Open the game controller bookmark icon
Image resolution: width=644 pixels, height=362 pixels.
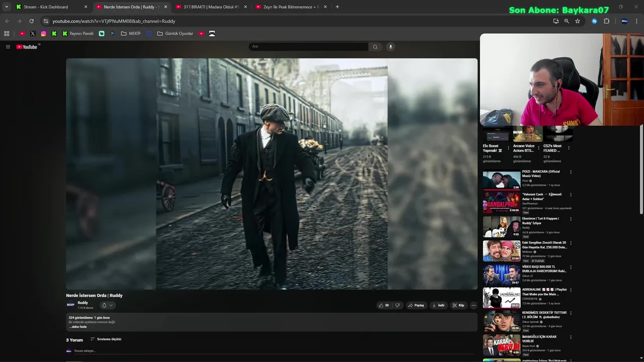coord(212,34)
